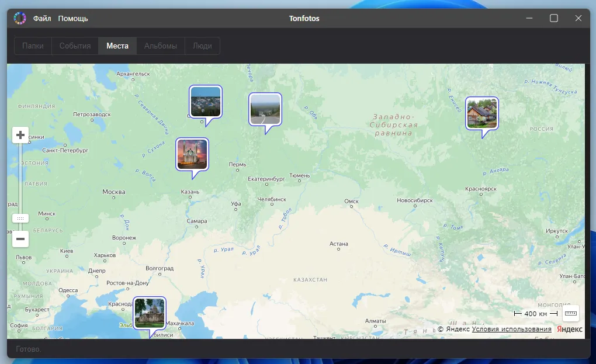596x364 pixels.
Task: Switch to the События tab
Action: pos(75,46)
